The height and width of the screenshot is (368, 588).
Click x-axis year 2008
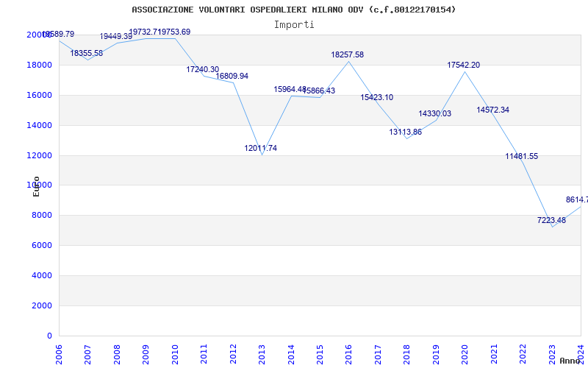[117, 354]
